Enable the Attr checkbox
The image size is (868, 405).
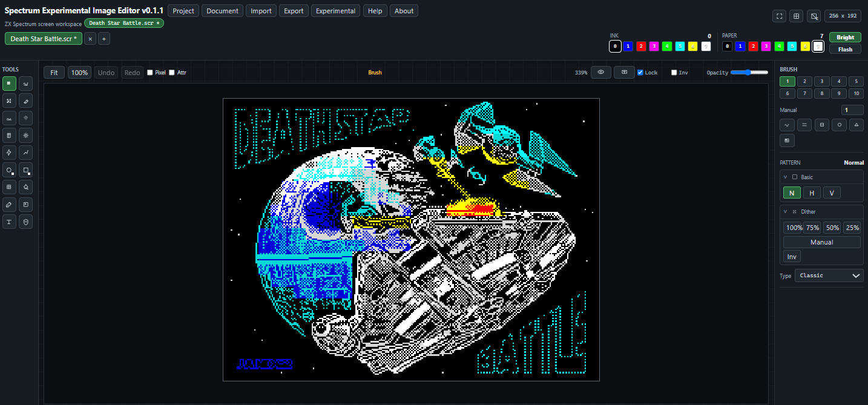point(172,73)
